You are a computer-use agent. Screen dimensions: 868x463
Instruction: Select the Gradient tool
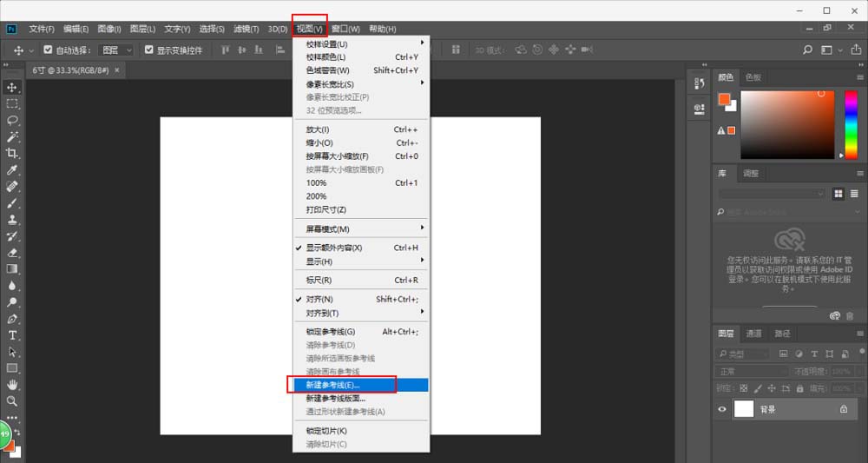click(12, 269)
